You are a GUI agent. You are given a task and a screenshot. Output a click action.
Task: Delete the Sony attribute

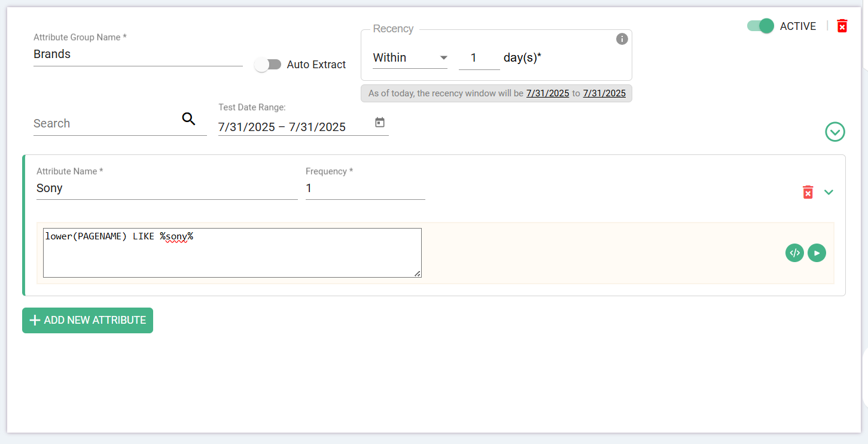[x=808, y=192]
